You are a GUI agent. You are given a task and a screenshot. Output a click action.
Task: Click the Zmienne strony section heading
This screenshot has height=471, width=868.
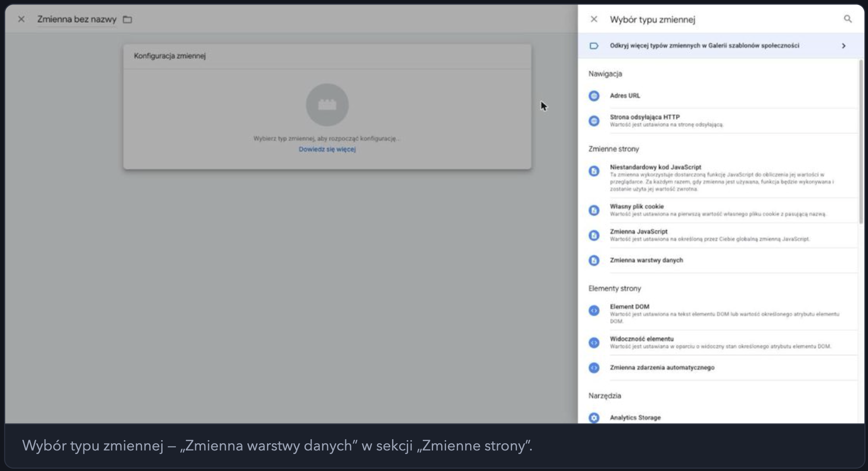(x=613, y=149)
